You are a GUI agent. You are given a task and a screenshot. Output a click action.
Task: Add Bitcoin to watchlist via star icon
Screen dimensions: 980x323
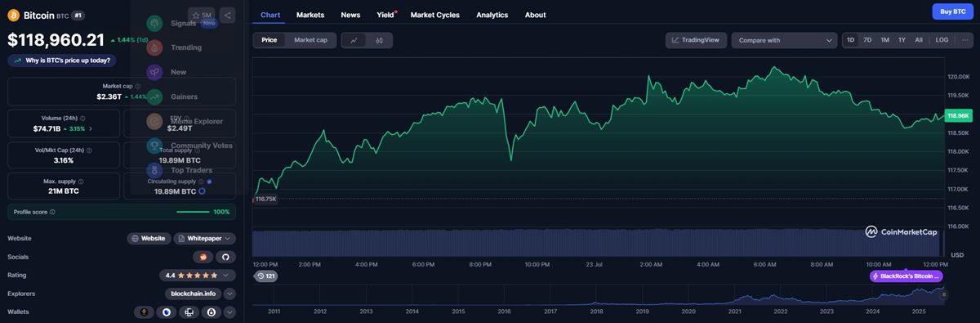pos(196,15)
